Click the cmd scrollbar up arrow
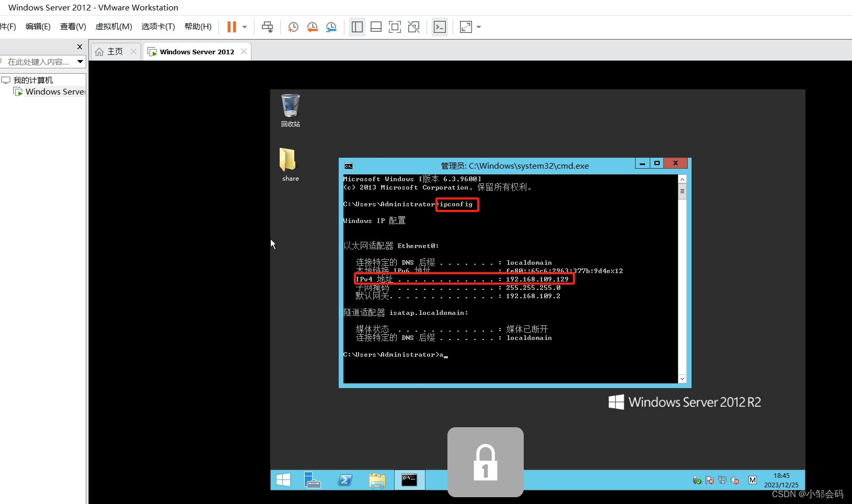Image resolution: width=852 pixels, height=504 pixels. click(682, 179)
